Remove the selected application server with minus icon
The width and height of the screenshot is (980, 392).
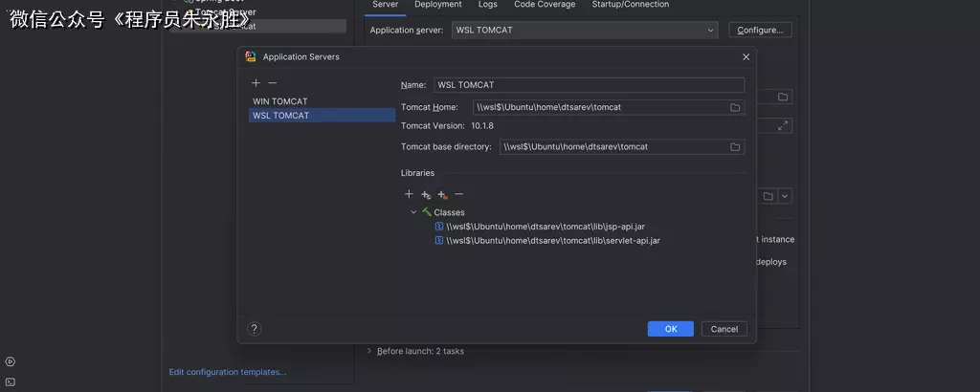(273, 83)
